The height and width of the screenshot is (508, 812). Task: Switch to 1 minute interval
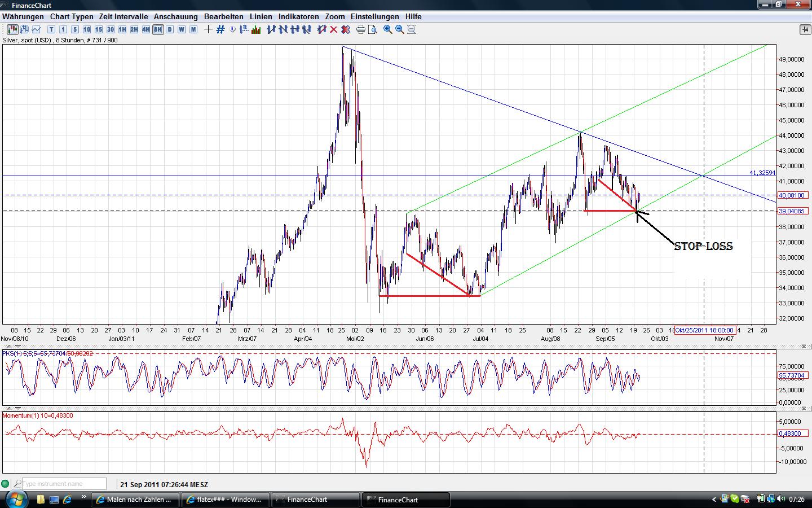click(x=63, y=29)
